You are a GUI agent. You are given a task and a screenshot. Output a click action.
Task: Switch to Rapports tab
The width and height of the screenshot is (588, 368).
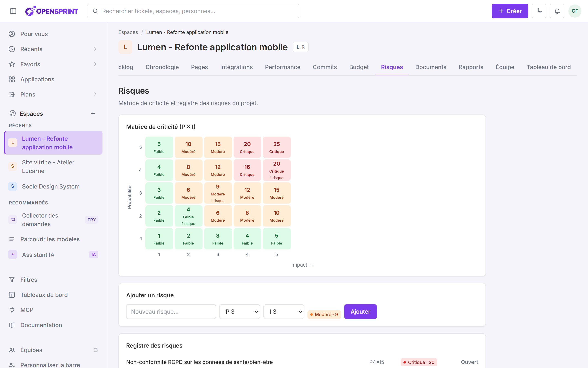pos(471,67)
